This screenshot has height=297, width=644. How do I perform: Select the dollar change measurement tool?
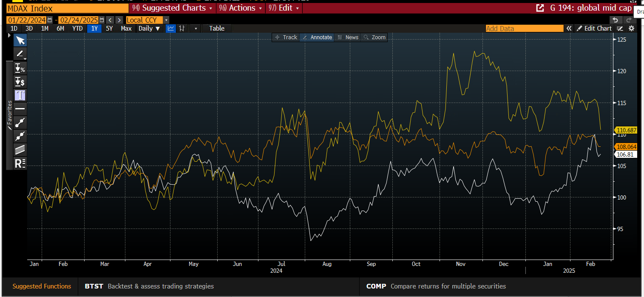(20, 81)
